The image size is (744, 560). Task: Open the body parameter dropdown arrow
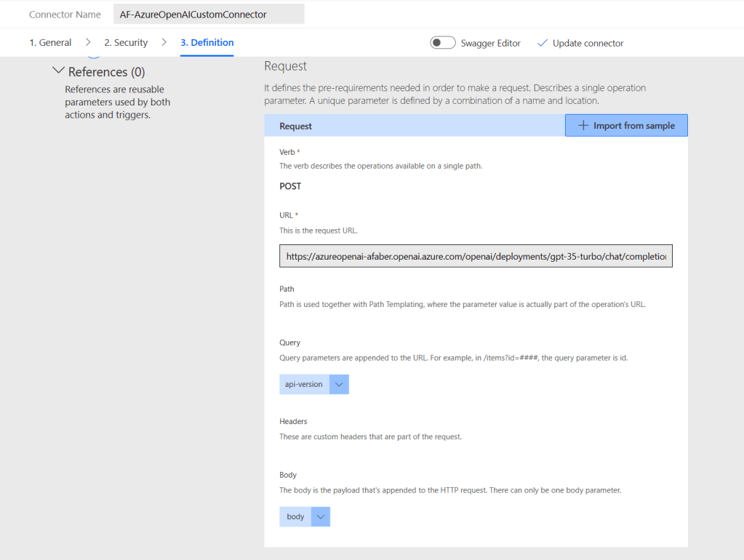320,517
